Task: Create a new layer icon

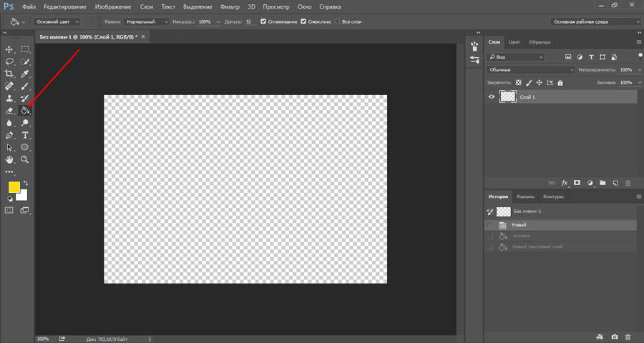Action: [615, 183]
